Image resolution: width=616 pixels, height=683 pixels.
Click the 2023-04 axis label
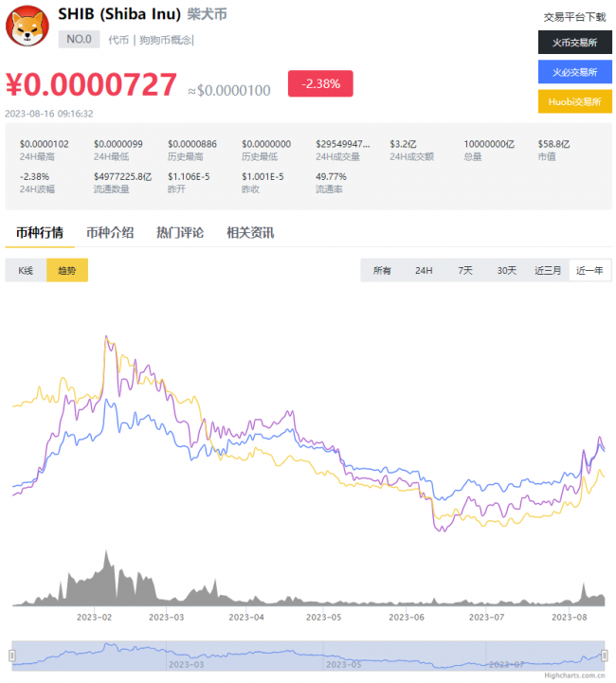click(x=246, y=618)
